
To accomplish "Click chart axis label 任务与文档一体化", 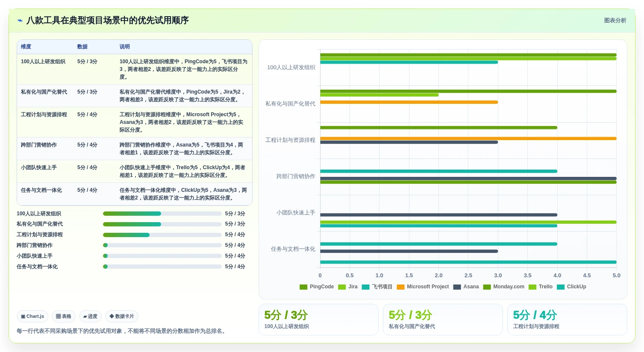I will pyautogui.click(x=293, y=249).
